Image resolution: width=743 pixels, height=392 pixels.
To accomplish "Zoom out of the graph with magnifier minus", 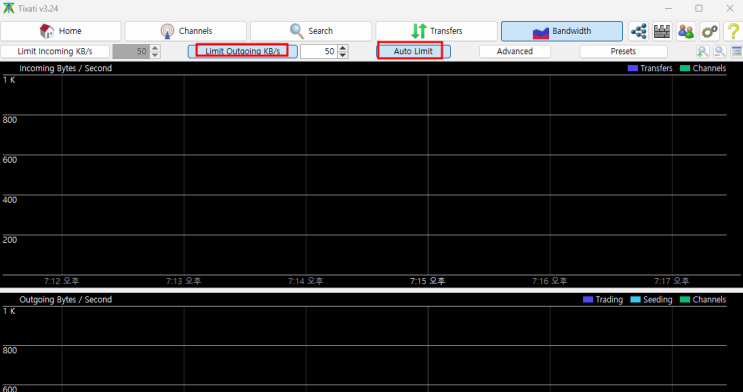I will point(720,51).
